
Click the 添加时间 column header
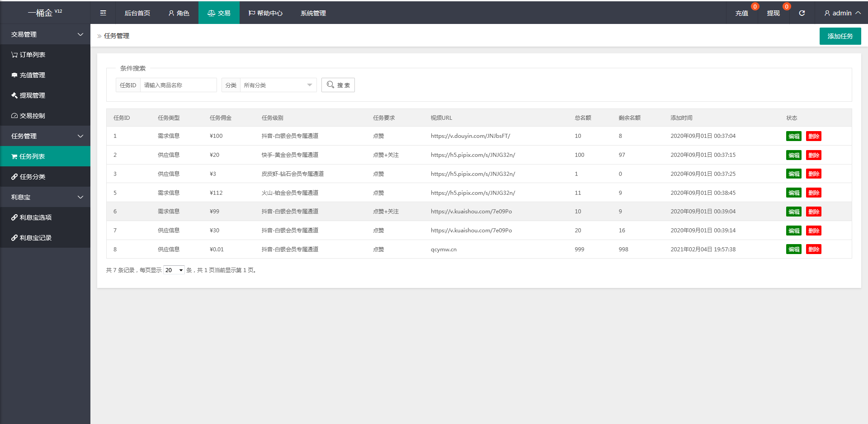coord(681,118)
